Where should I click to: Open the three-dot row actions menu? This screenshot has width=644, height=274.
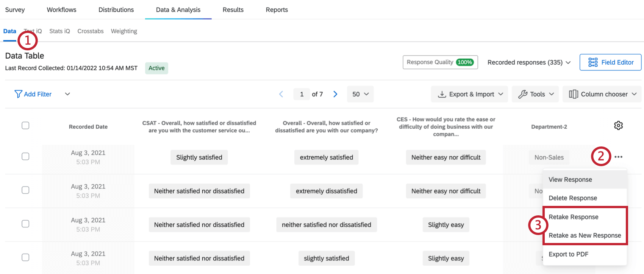click(618, 157)
